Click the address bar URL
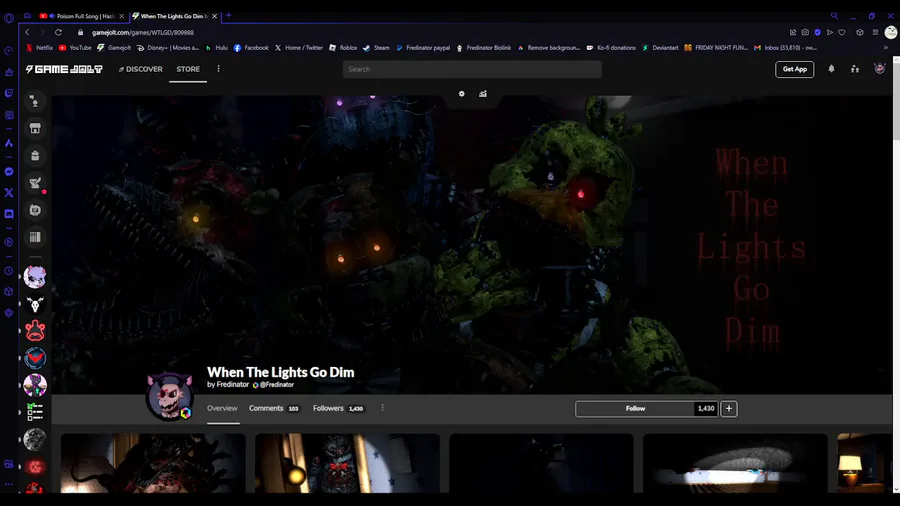 point(143,33)
